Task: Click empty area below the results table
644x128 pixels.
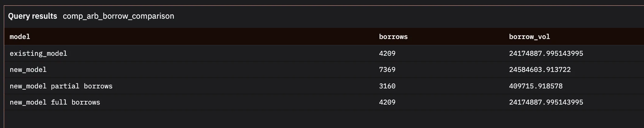Action: 324,119
